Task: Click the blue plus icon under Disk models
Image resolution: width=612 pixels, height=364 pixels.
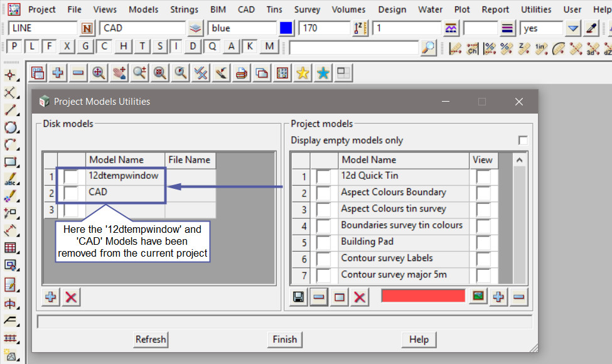Action: [x=51, y=297]
